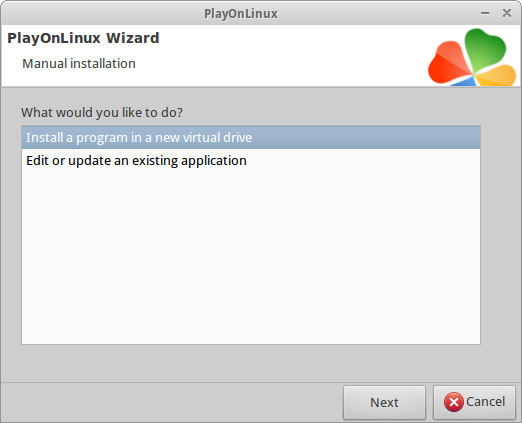Viewport: 522px width, 423px height.
Task: Click the green petal of the logo
Action: (x=484, y=48)
